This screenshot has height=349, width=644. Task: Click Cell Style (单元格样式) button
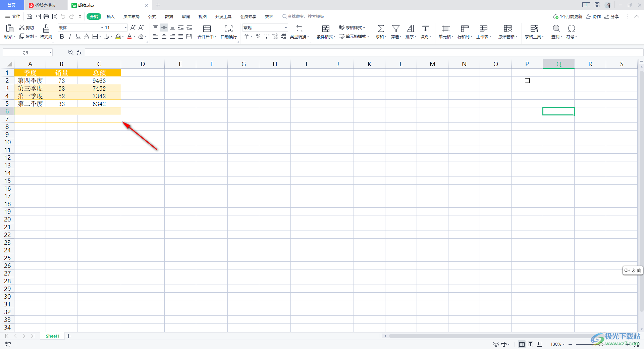point(354,36)
